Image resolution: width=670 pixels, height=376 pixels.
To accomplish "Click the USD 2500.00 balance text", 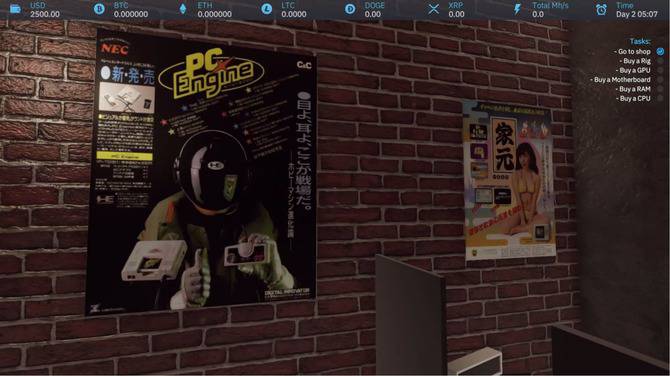I will pyautogui.click(x=45, y=14).
